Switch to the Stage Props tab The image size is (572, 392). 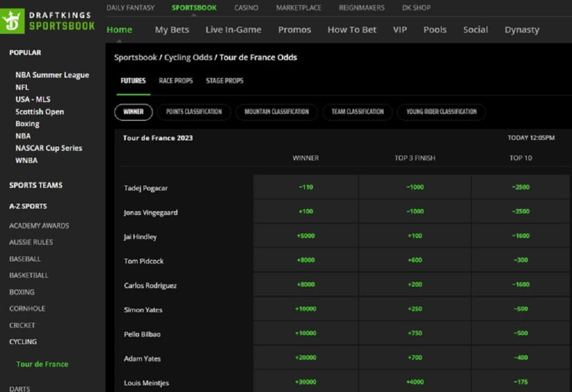[224, 81]
